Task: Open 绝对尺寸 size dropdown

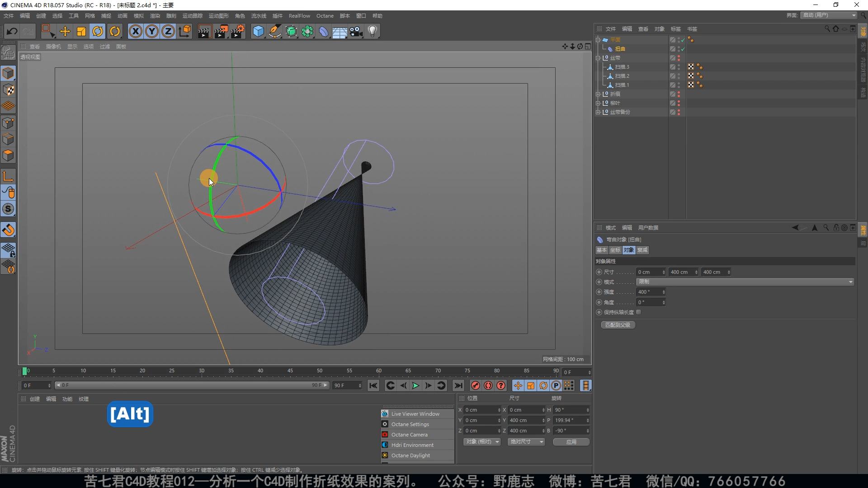Action: pyautogui.click(x=526, y=442)
